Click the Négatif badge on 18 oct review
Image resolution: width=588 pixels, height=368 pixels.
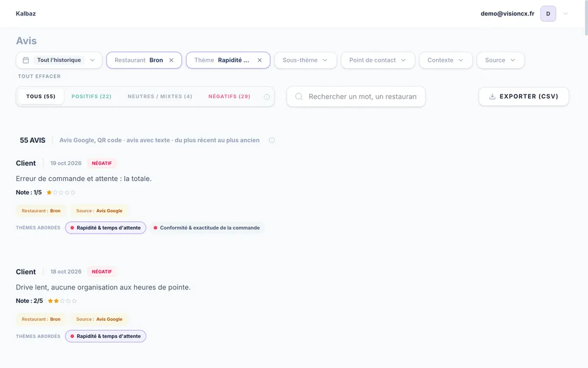point(102,272)
